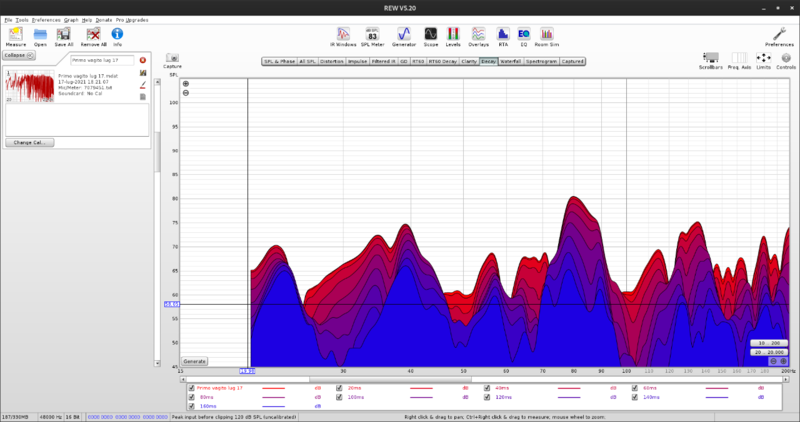Viewport: 800px width, 422px height.
Task: Switch to the Waterfall tab
Action: click(510, 61)
